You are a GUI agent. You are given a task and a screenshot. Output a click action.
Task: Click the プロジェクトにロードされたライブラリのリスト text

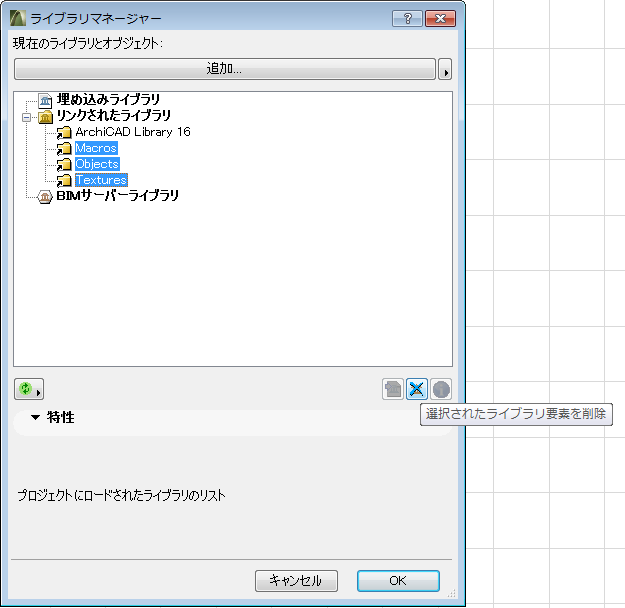(x=122, y=496)
